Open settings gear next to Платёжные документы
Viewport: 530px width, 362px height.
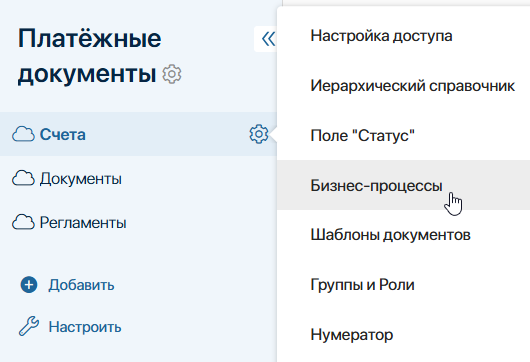coord(172,74)
